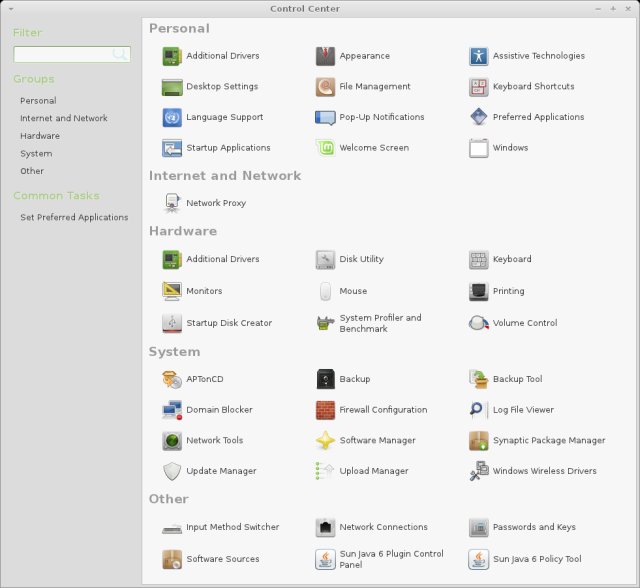This screenshot has height=588, width=640.
Task: Open the Backup safe icon
Action: (325, 379)
